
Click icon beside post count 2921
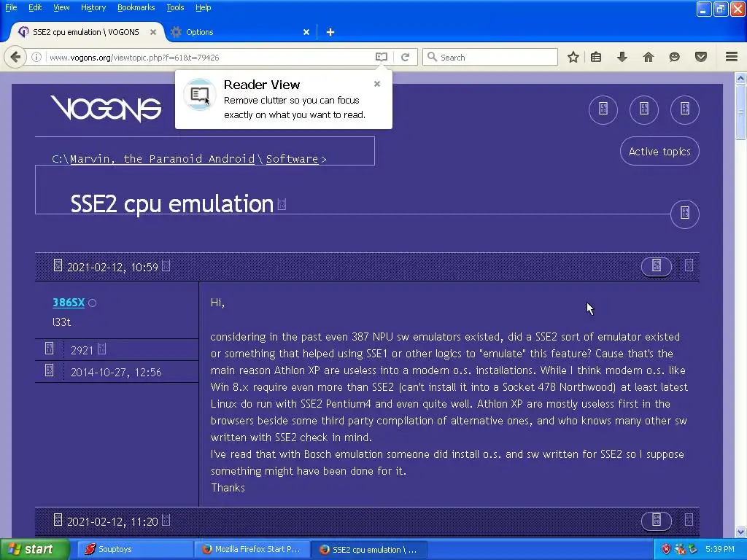(49, 349)
